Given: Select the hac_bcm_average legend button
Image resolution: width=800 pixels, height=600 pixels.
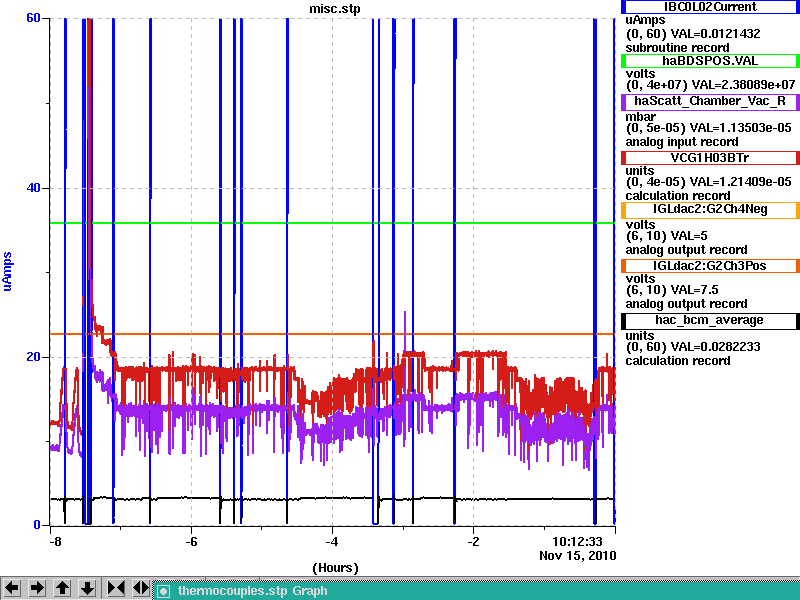Looking at the screenshot, I should pyautogui.click(x=710, y=320).
